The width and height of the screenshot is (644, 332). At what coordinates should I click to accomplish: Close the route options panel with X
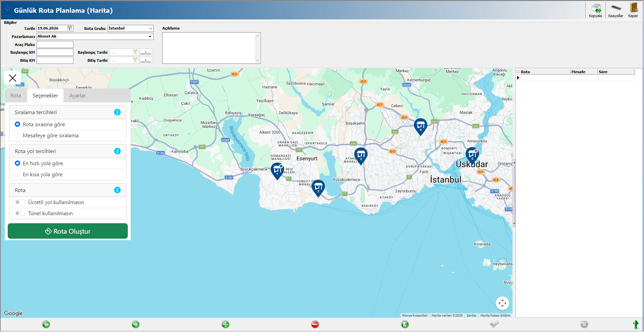click(x=12, y=78)
